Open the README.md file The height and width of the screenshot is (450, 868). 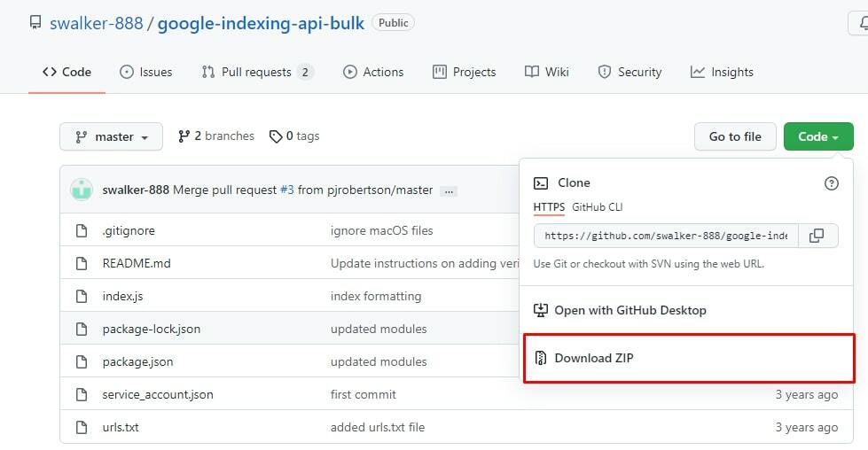click(137, 263)
